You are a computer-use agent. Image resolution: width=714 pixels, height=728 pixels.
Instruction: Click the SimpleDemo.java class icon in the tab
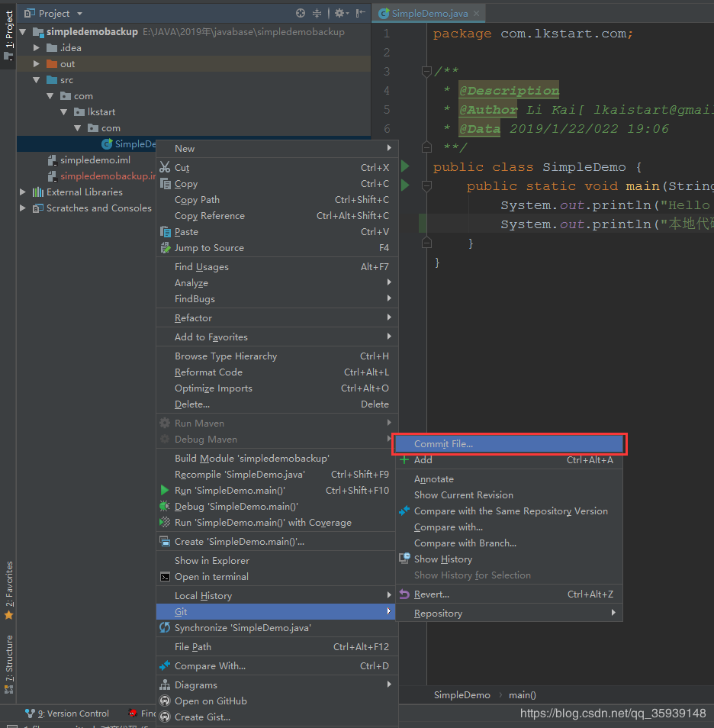pyautogui.click(x=382, y=13)
